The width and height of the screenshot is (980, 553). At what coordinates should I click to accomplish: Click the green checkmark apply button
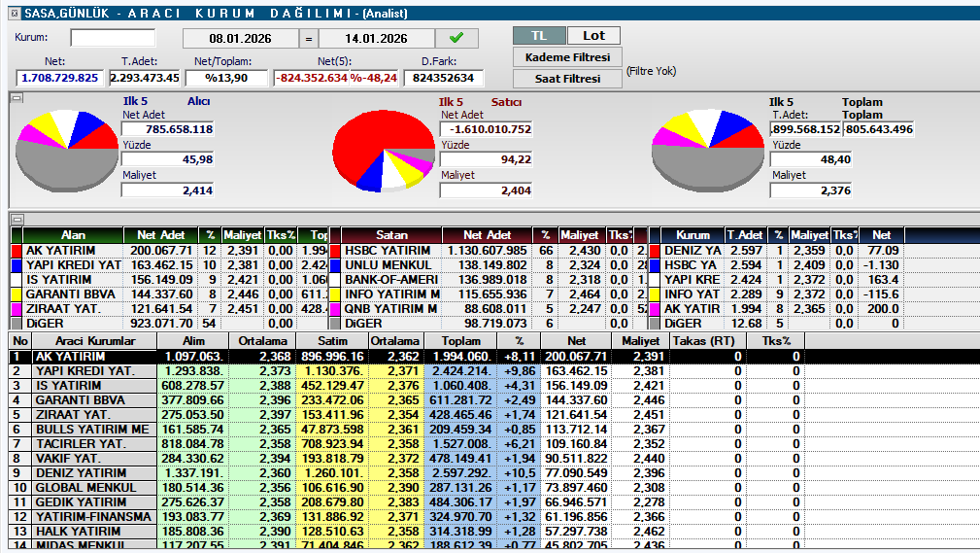(x=456, y=39)
